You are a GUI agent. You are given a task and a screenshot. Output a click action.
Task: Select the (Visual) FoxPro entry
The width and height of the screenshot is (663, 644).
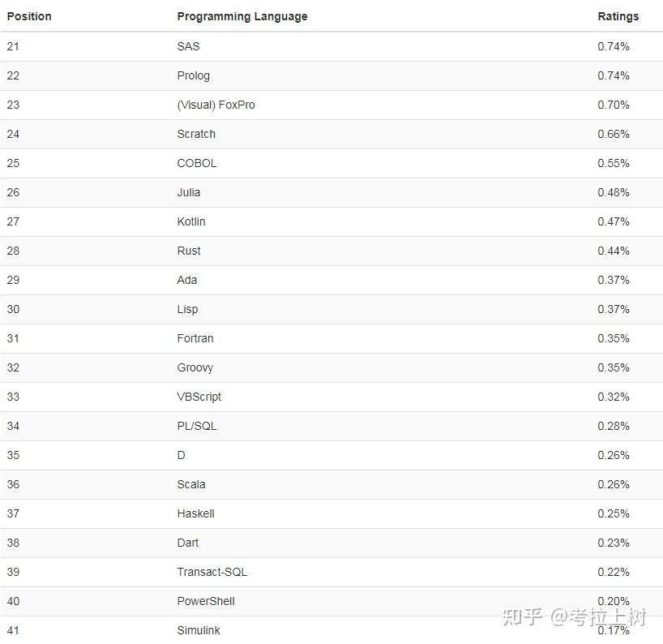click(216, 105)
